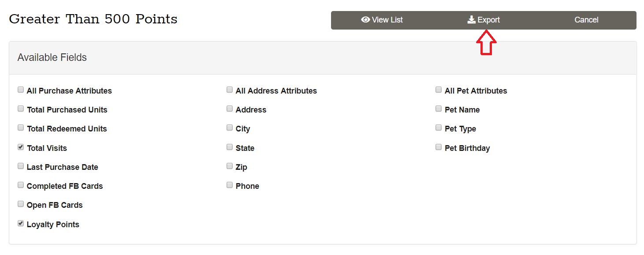Select the Zip checkbox

[230, 166]
